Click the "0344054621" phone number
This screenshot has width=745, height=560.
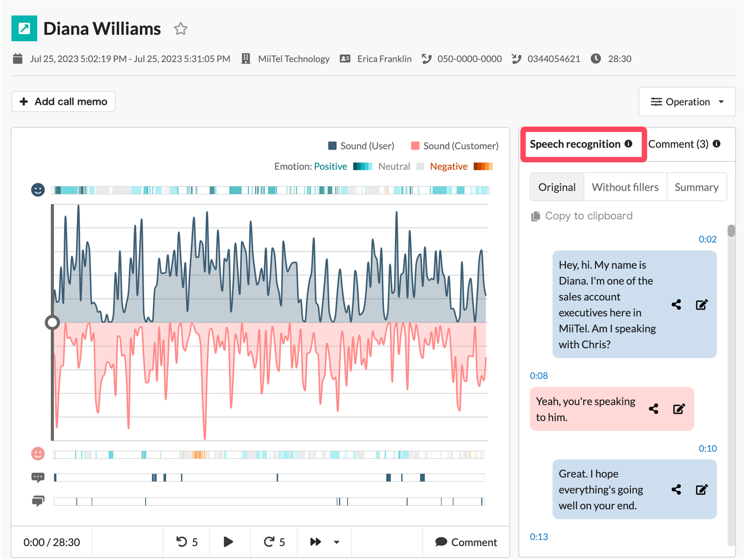tap(554, 59)
